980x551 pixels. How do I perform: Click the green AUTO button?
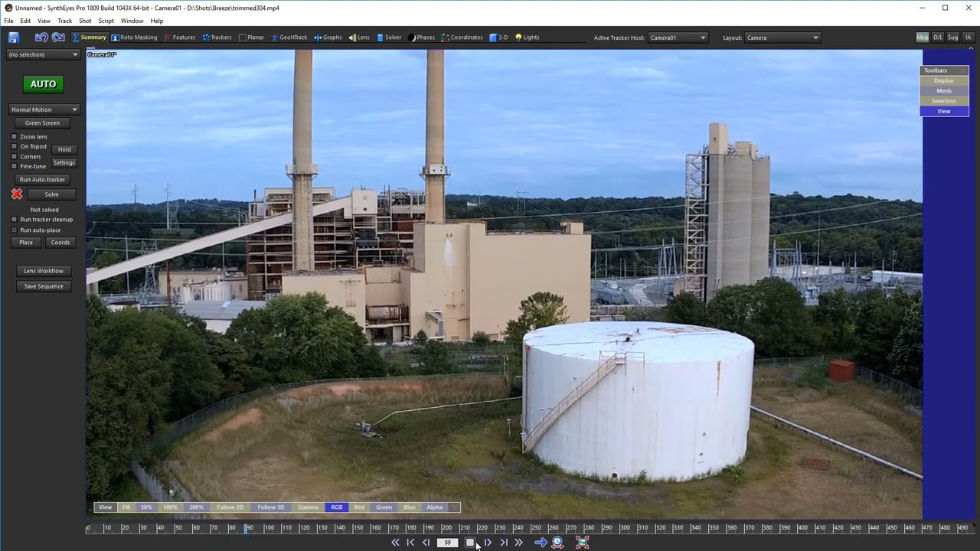tap(43, 84)
